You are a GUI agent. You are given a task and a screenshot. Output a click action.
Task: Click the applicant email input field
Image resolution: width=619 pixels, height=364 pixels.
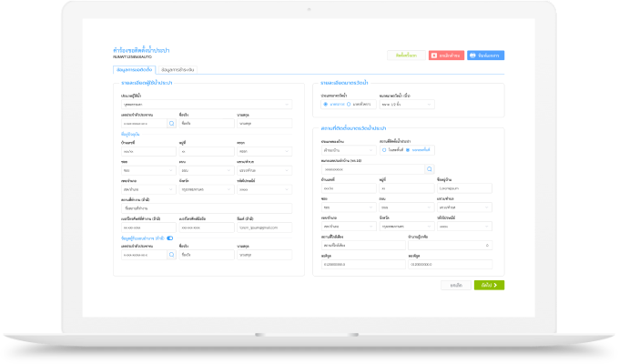263,227
